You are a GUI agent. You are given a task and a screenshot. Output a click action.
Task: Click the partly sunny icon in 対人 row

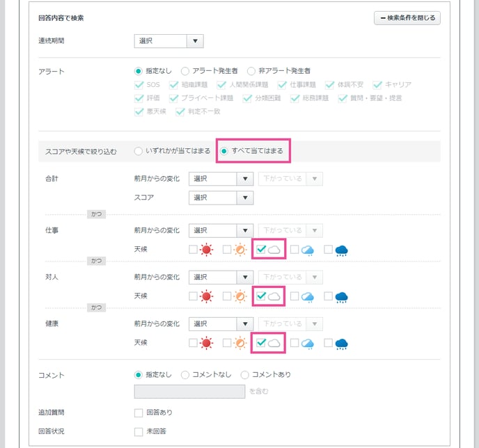click(x=240, y=296)
